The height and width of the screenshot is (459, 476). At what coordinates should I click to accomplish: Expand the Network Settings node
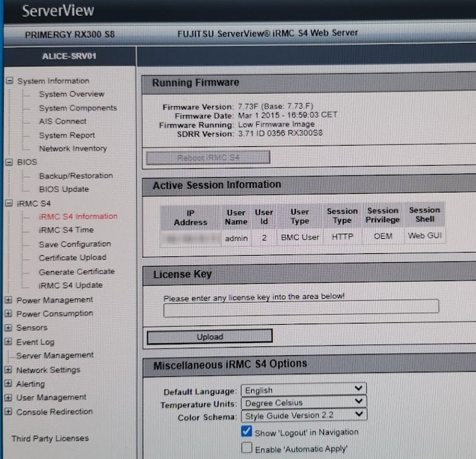(x=9, y=370)
